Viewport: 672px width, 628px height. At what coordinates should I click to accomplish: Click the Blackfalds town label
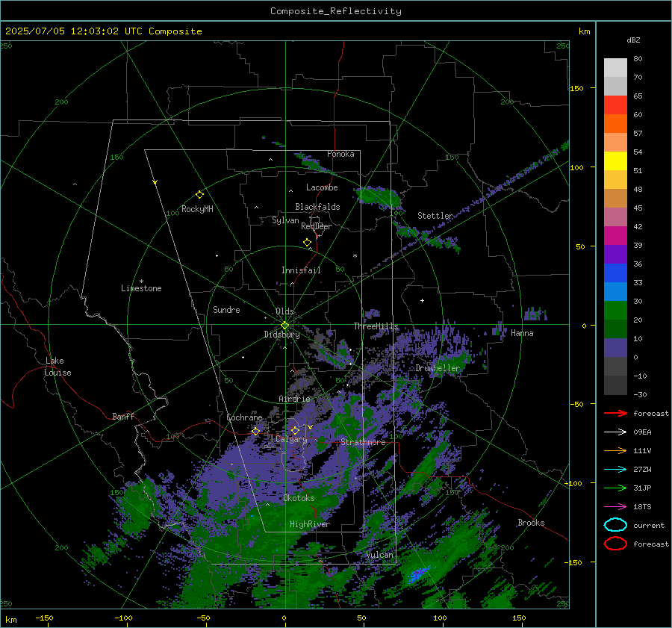click(x=317, y=207)
